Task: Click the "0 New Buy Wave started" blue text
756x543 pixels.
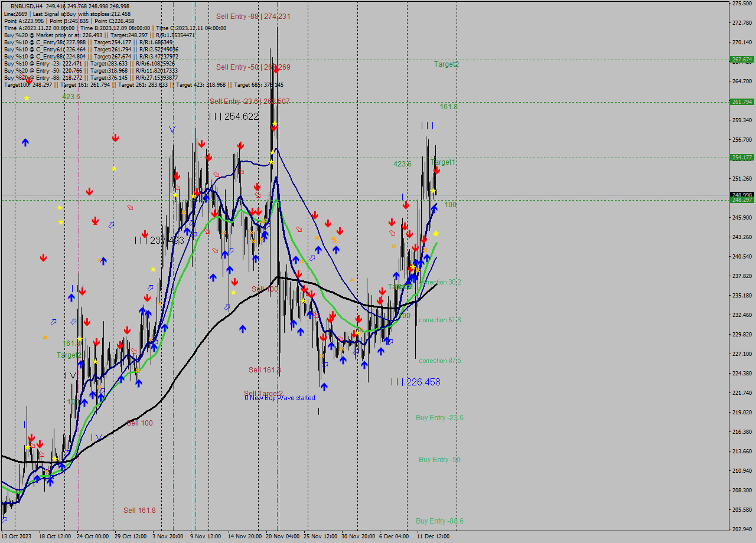Action: coord(281,398)
